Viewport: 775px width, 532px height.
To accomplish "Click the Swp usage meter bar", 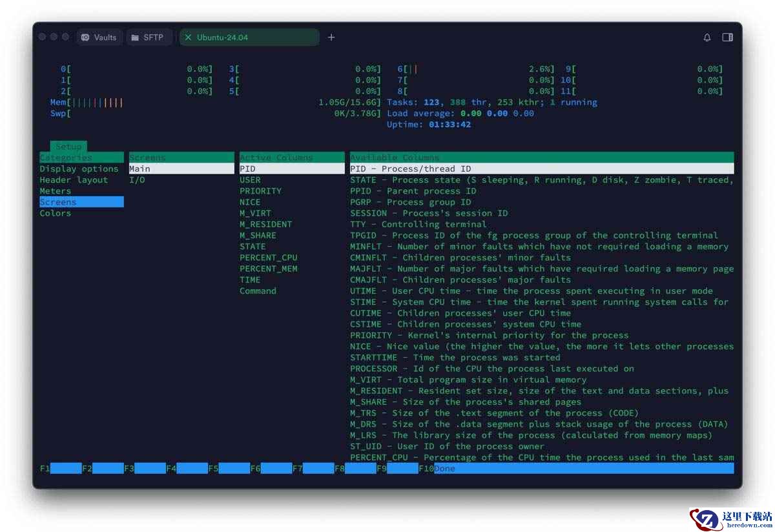I will tap(216, 113).
